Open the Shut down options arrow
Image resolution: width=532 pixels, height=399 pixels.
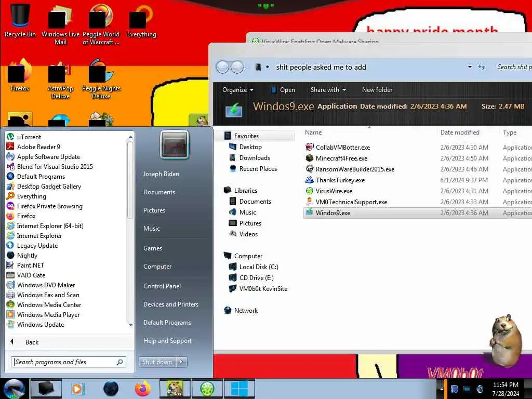tap(181, 362)
